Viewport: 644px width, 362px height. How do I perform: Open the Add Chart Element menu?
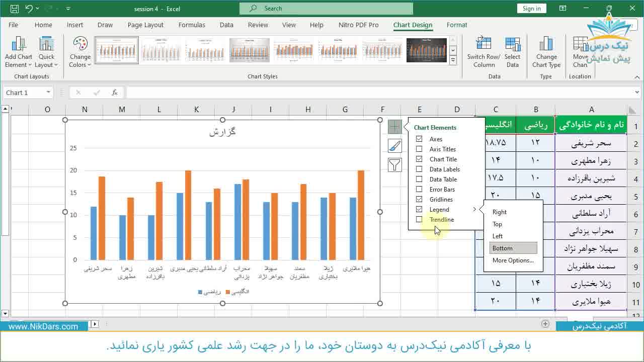tap(18, 52)
